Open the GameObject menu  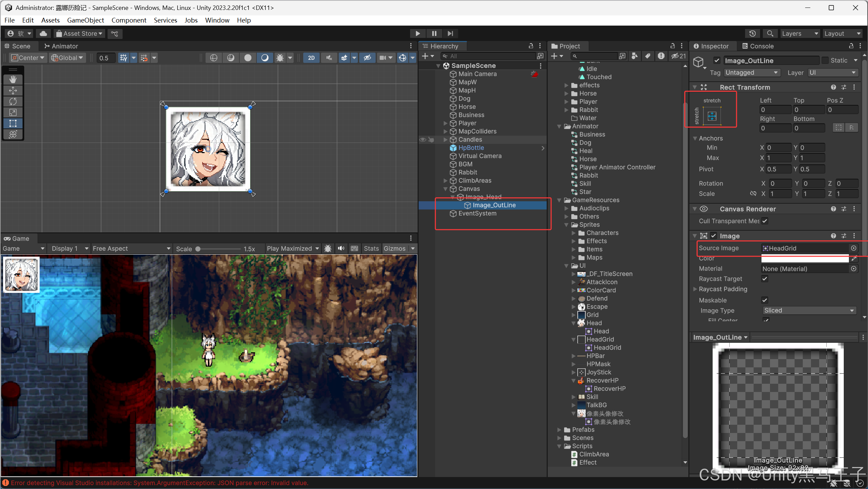tap(85, 20)
